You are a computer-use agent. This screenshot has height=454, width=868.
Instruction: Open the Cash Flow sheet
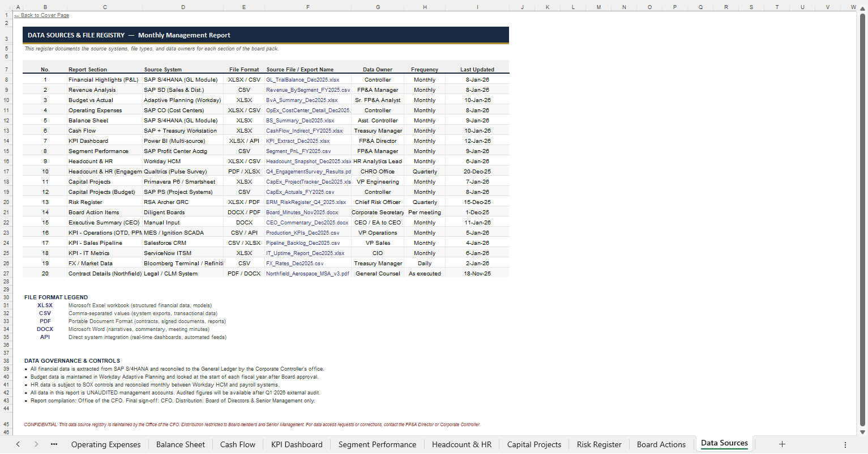point(237,444)
